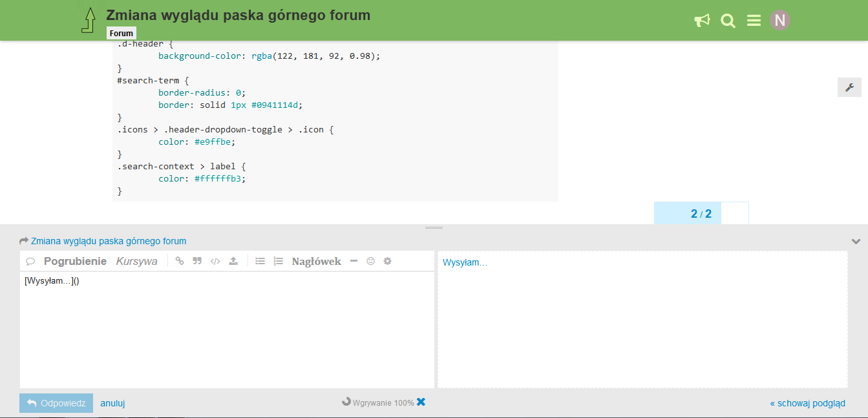This screenshot has height=418, width=868.
Task: Apply preformatted code with the </> icon
Action: 215,261
